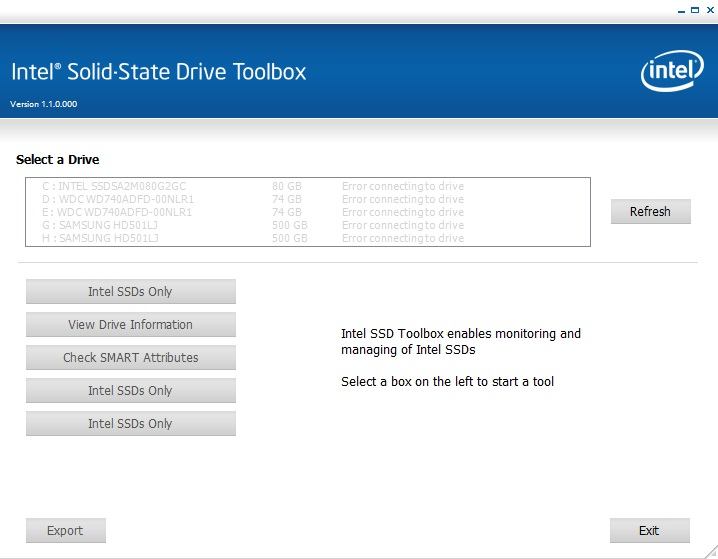Run Check SMART Attributes
The image size is (718, 559).
pyautogui.click(x=131, y=358)
